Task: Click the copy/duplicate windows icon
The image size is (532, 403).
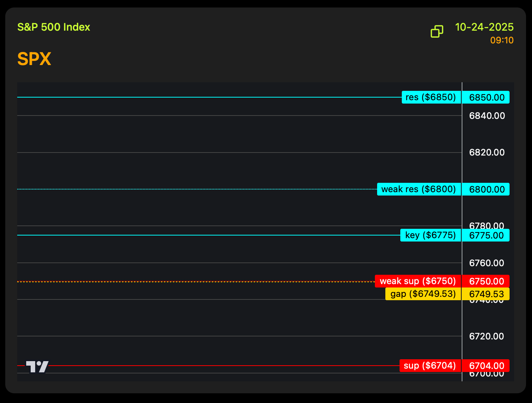Action: point(437,32)
